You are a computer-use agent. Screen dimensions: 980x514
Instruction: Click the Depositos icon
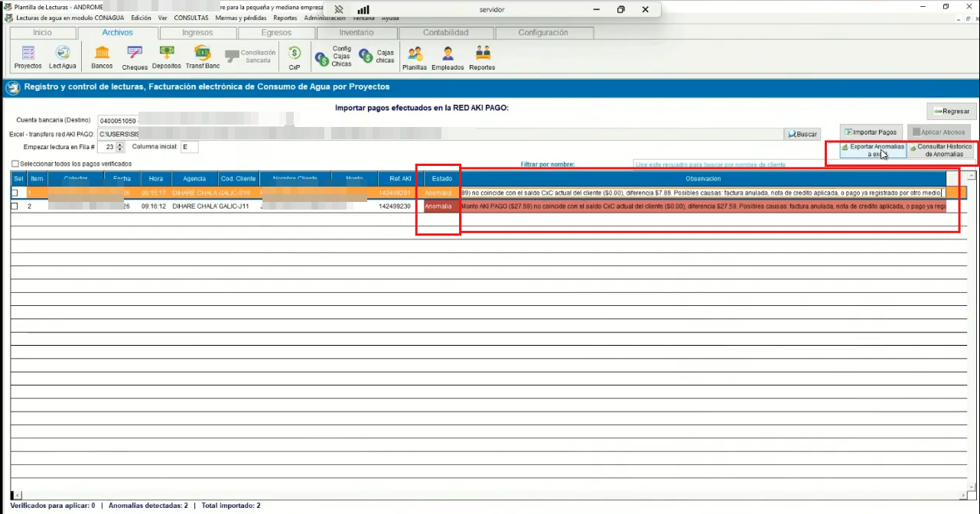[x=167, y=57]
